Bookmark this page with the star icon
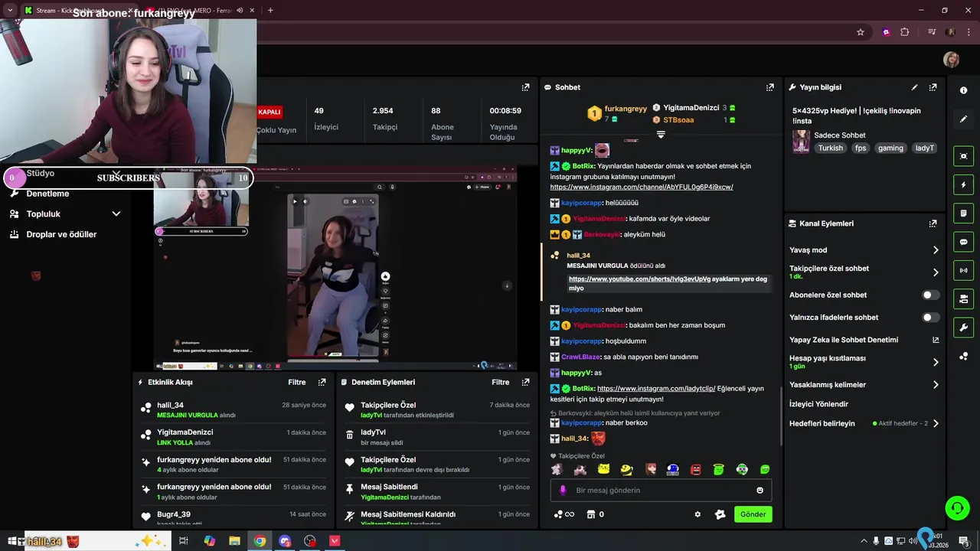 click(x=861, y=32)
